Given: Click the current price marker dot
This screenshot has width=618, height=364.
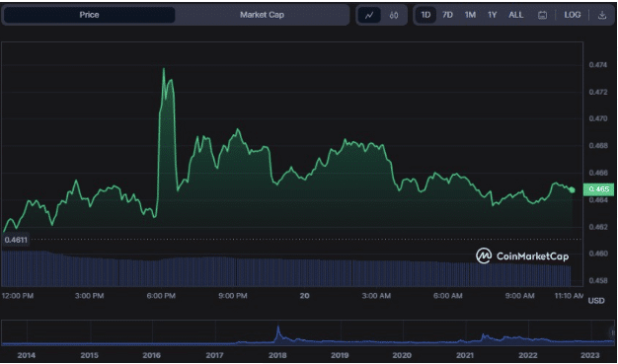Looking at the screenshot, I should pos(573,190).
